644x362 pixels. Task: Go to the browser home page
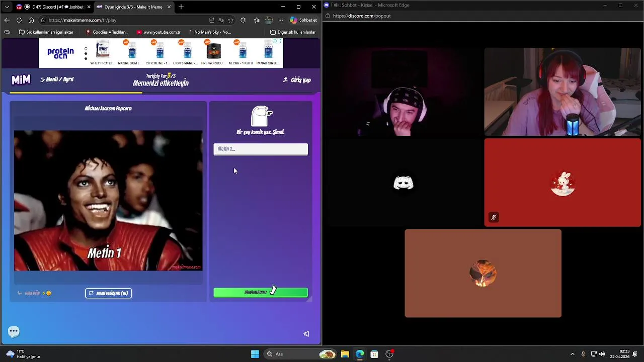[31, 20]
